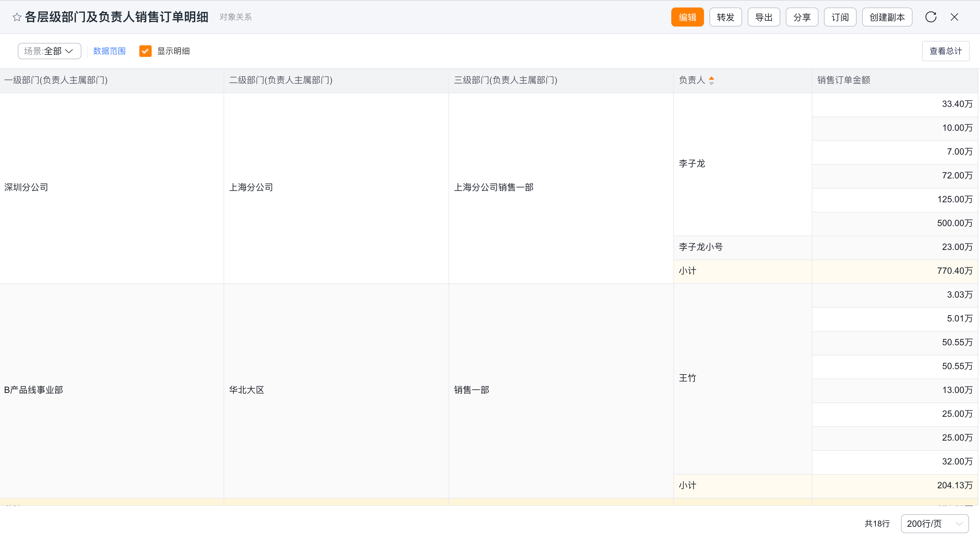980x538 pixels.
Task: Star the report as favorite
Action: pos(16,17)
